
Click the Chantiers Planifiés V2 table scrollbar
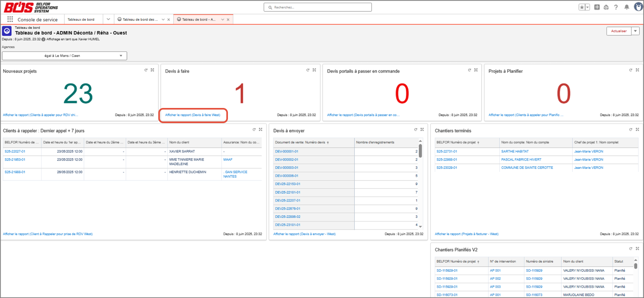click(636, 266)
